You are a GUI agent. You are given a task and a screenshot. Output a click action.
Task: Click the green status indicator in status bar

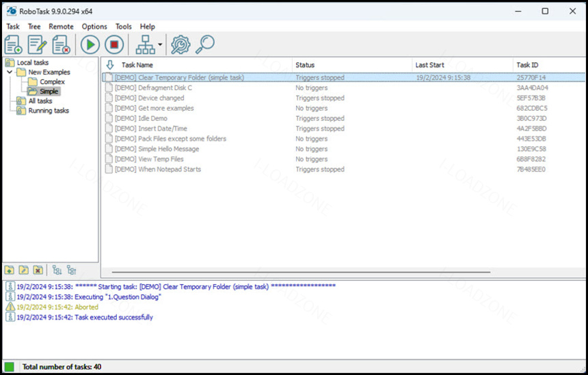(x=9, y=367)
